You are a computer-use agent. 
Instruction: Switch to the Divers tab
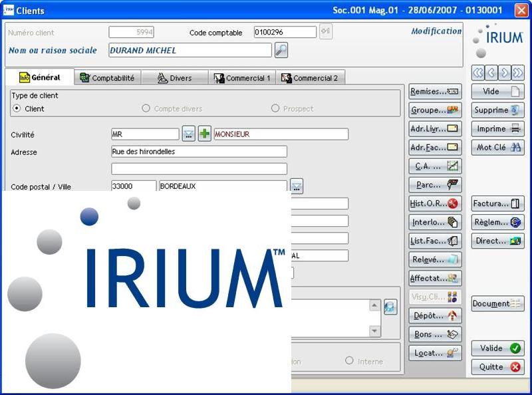[x=175, y=78]
